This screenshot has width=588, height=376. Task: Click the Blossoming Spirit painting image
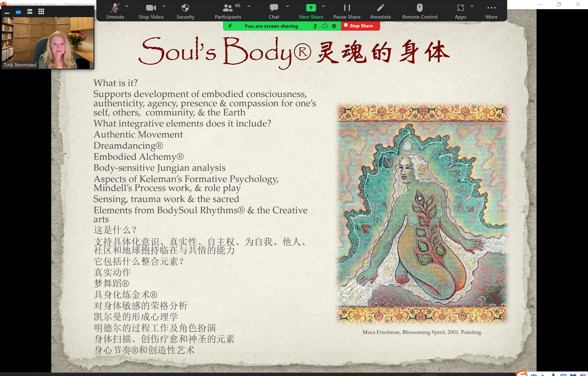(422, 214)
